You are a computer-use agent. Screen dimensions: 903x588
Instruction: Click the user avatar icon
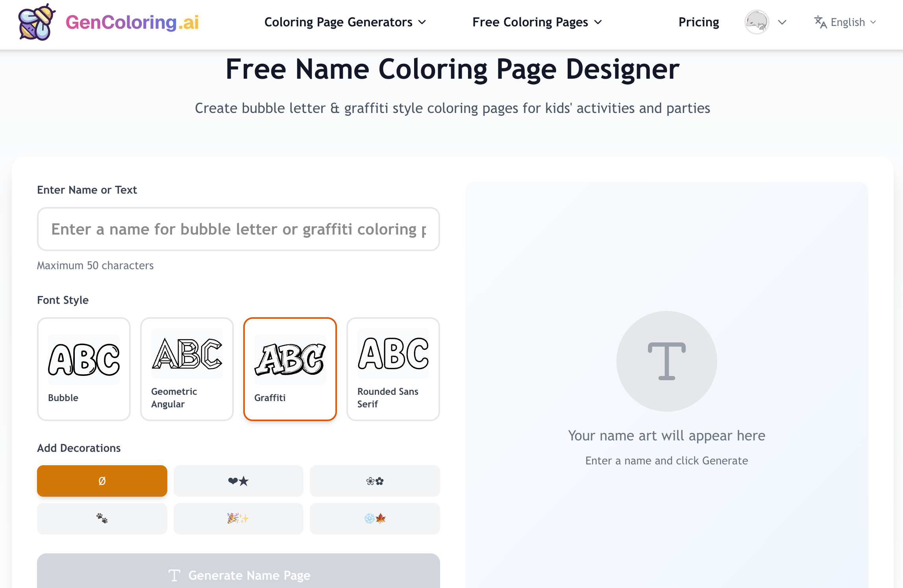[x=756, y=22]
